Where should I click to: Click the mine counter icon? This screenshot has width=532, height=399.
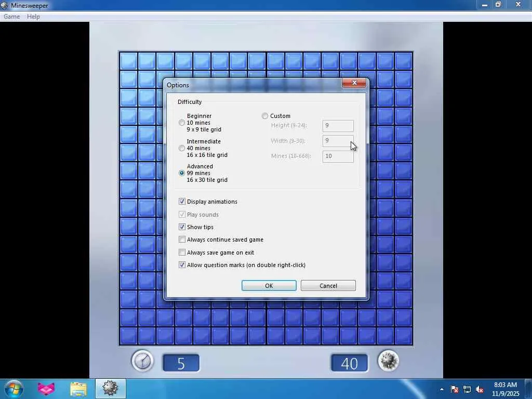point(388,361)
